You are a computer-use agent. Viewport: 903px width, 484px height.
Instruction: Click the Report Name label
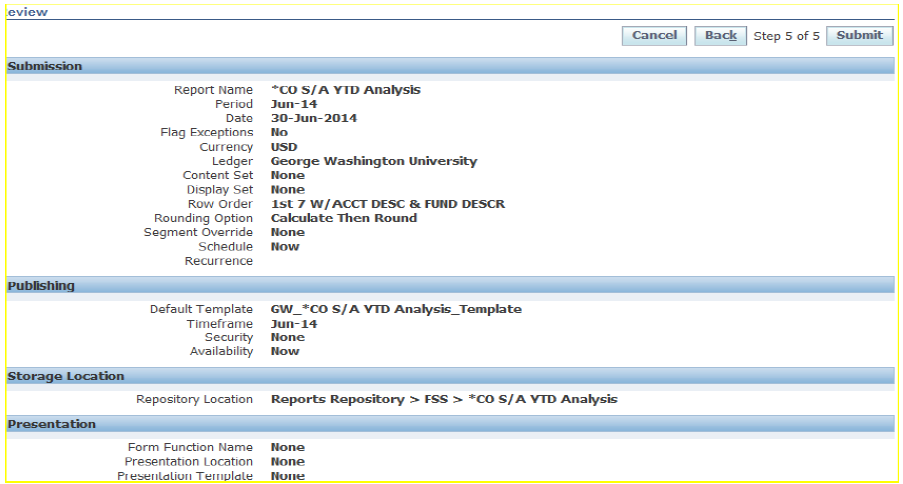pos(213,90)
